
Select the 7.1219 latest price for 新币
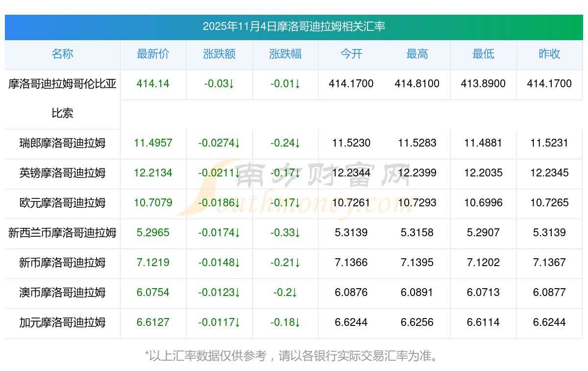[153, 263]
